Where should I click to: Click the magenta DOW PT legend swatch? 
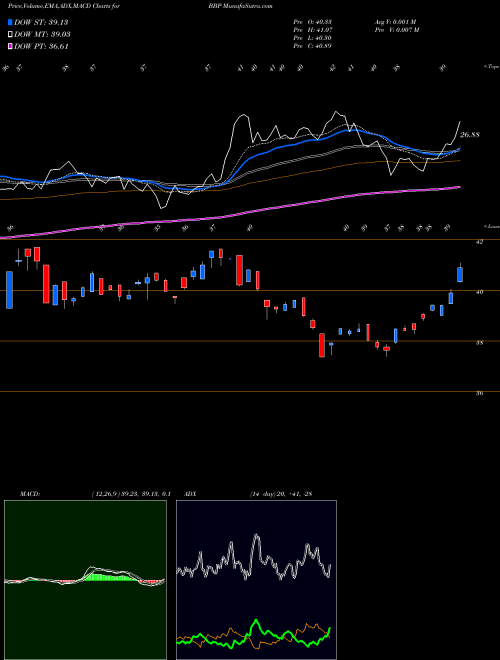(10, 47)
